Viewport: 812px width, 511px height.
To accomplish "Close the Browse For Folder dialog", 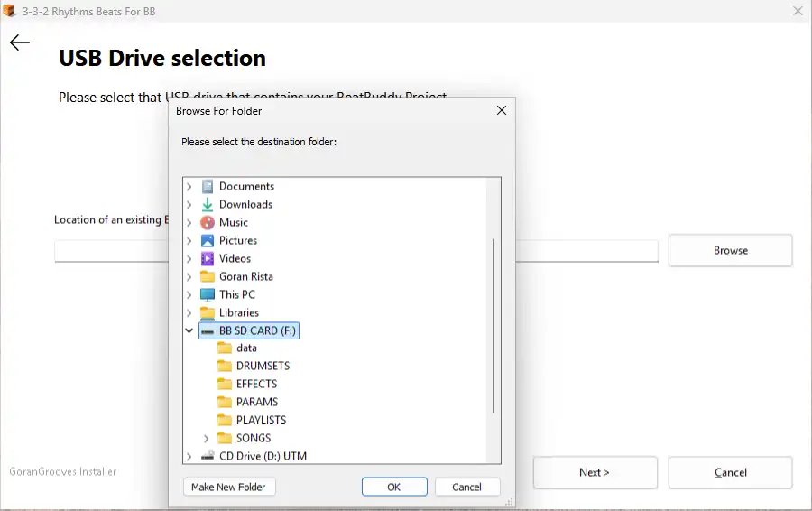I will [502, 110].
